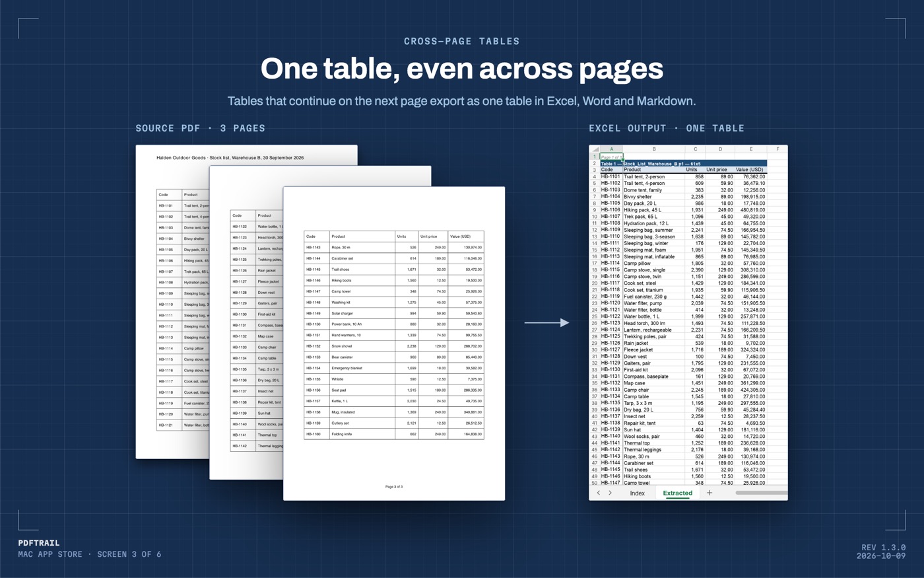Select Excel row header 30
924x578 pixels.
tap(595, 349)
